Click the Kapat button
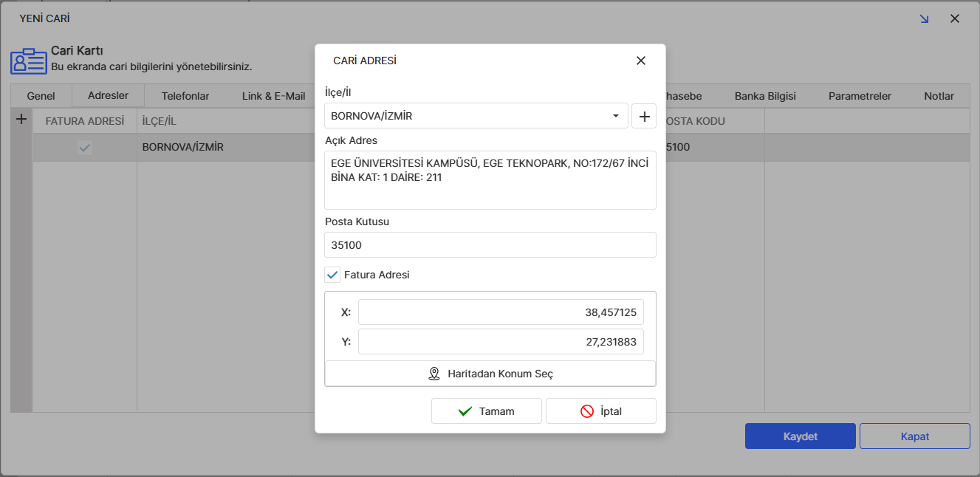 (x=914, y=436)
